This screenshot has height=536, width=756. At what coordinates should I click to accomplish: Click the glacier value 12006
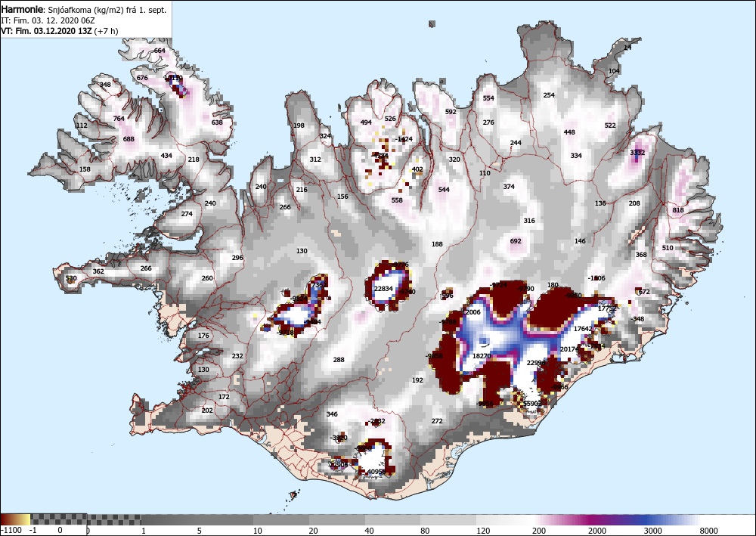tap(471, 312)
